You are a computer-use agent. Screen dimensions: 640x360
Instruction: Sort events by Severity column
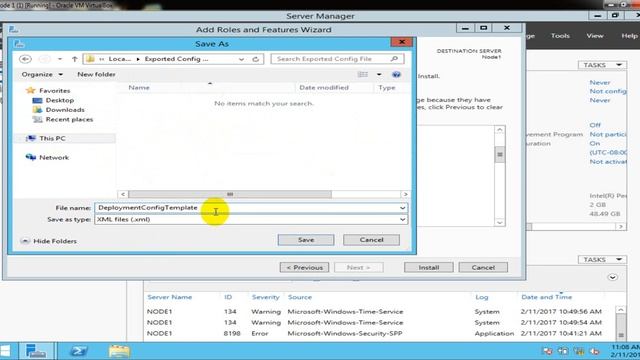pyautogui.click(x=265, y=297)
